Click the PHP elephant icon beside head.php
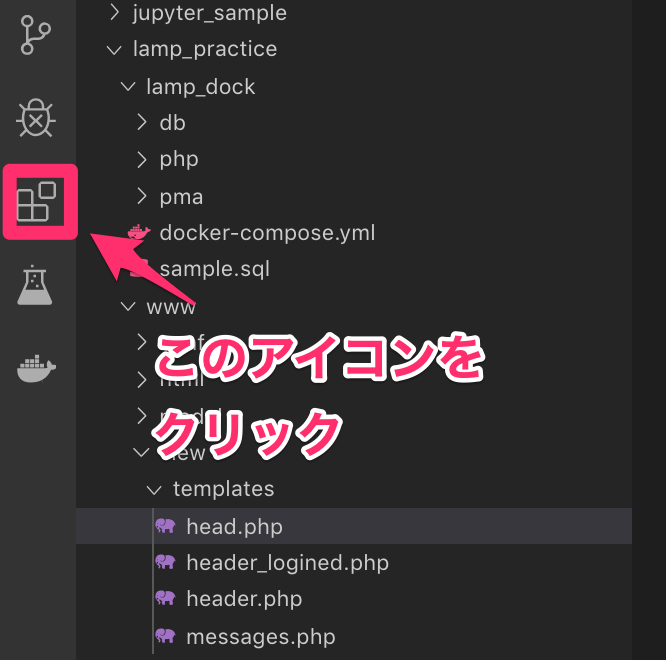 [x=165, y=526]
